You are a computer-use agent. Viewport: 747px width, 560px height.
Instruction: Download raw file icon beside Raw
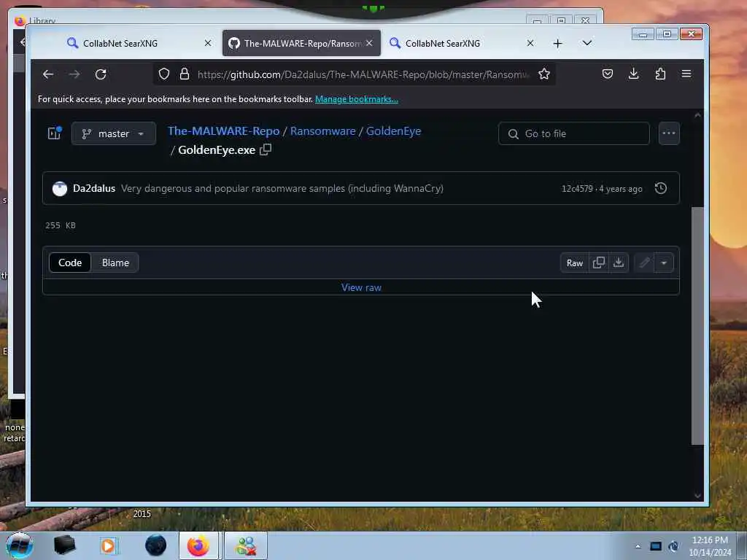[619, 262]
